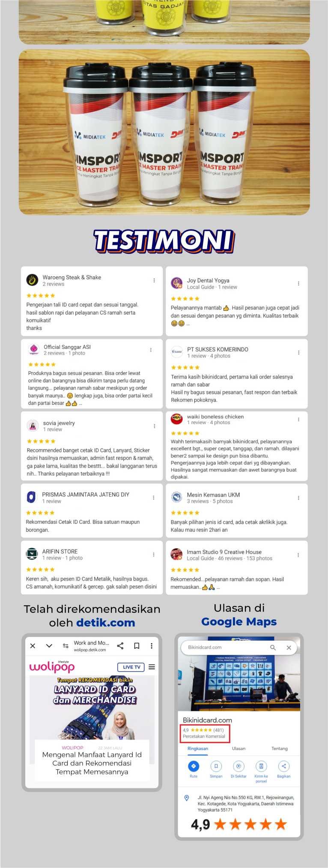Expand the chevron-down arrow in the Wolipop browser bar
The height and width of the screenshot is (868, 328).
pos(49,646)
